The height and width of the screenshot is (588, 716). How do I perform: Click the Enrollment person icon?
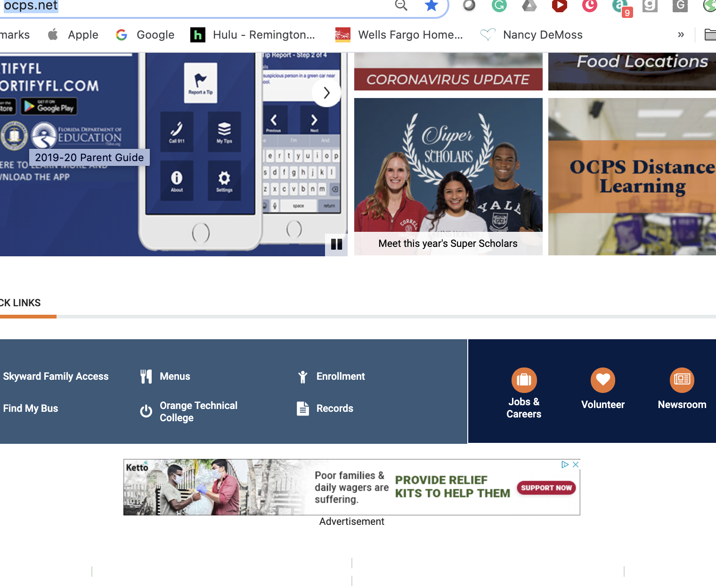(303, 377)
